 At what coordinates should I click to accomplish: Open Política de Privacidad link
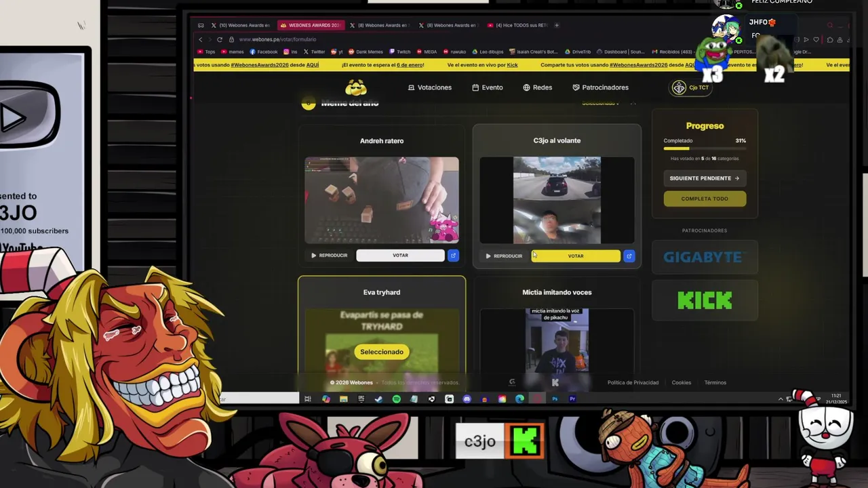click(x=633, y=382)
